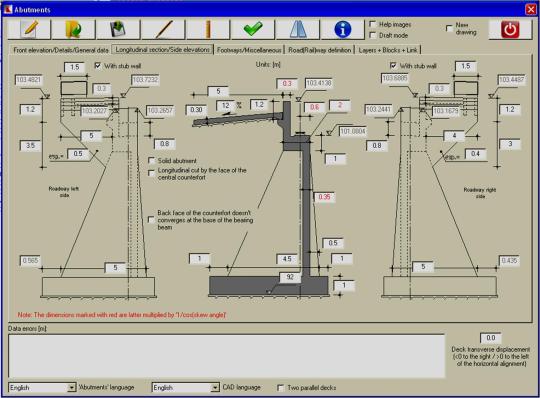This screenshot has width=540, height=398.
Task: Toggle right side With stub wall checkbox
Action: pos(393,65)
